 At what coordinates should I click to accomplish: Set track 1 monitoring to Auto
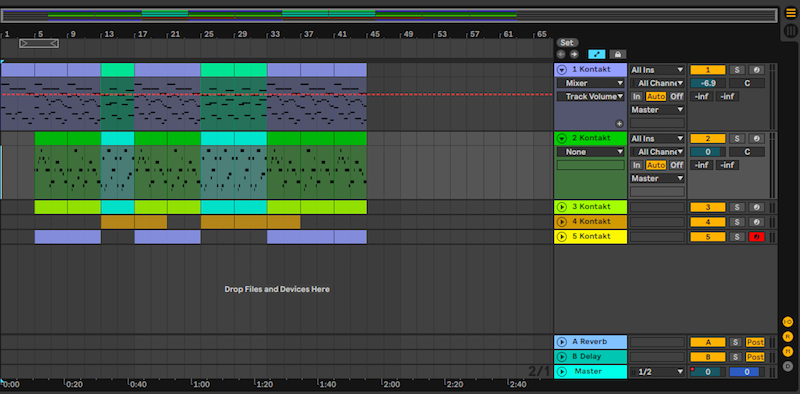656,96
